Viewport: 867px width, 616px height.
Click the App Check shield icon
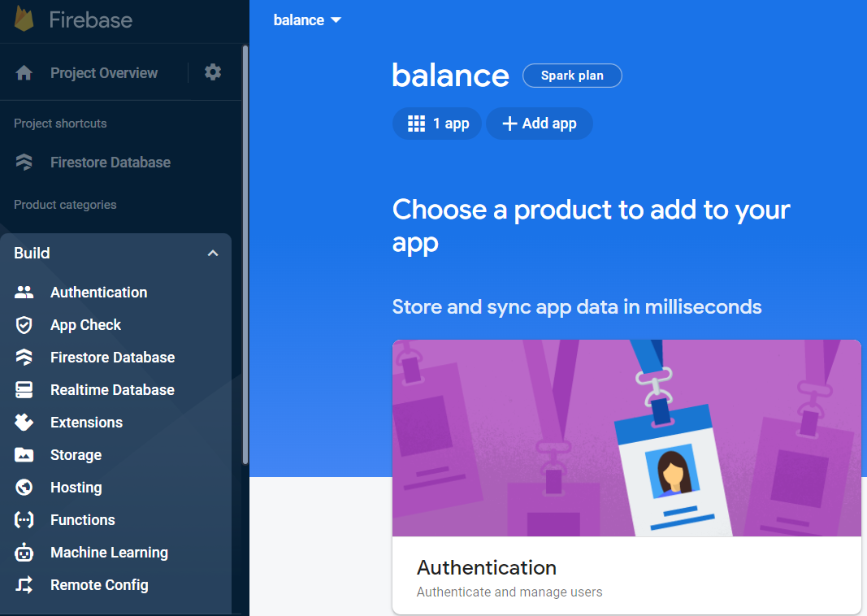pos(24,324)
